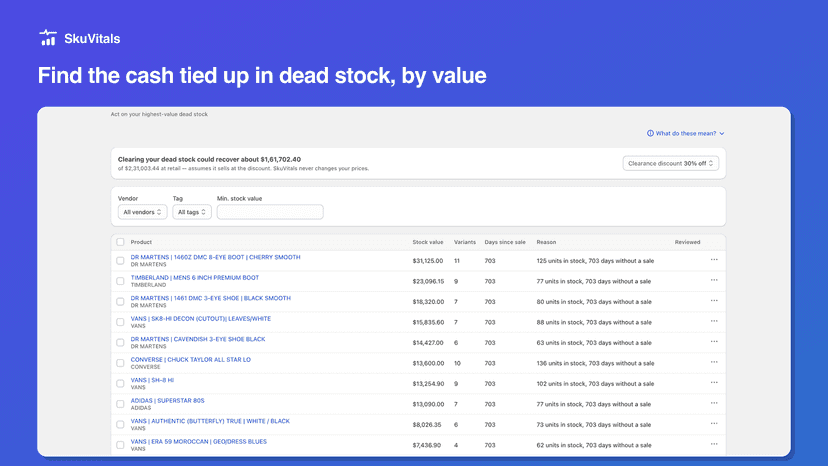Open the Dr Martens 1461 DMC 3-Eye Shoe link
The width and height of the screenshot is (828, 466).
(x=211, y=298)
